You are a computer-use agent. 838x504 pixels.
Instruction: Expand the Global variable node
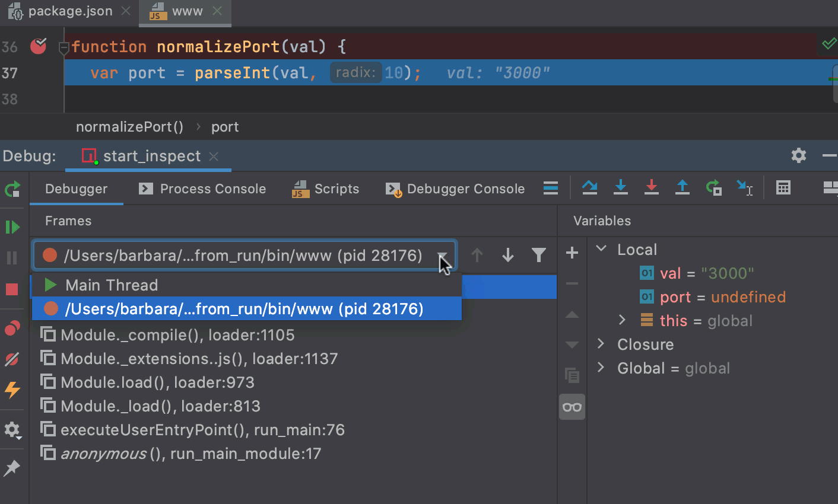click(x=601, y=368)
